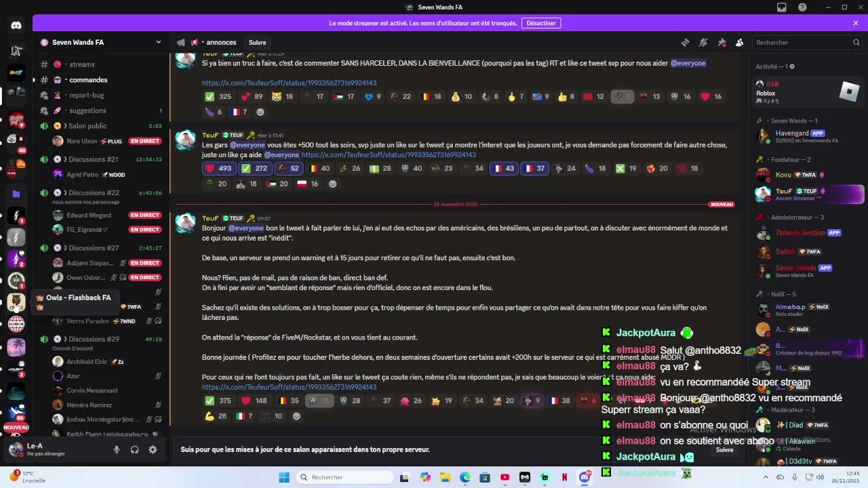The height and width of the screenshot is (488, 868).
Task: Open Kovu member in Fondateur list
Action: click(x=807, y=175)
